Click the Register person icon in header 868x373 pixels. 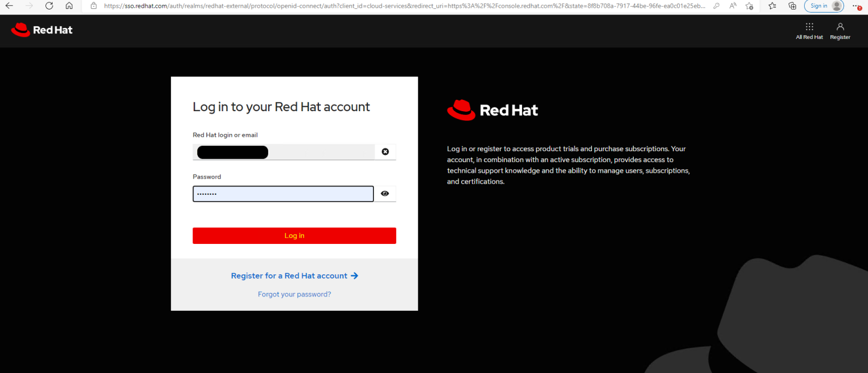point(840,31)
